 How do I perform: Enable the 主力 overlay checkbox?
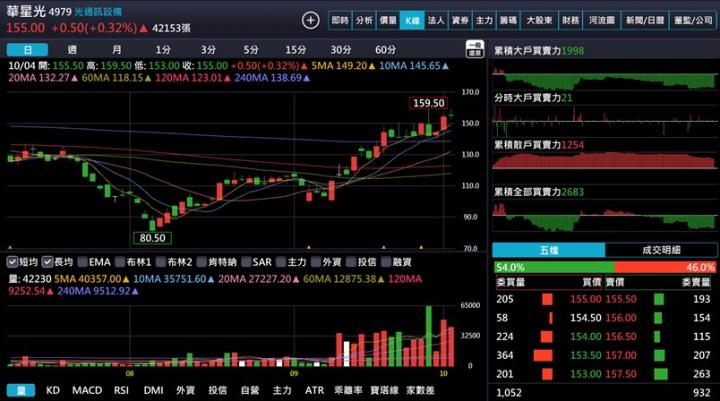pyautogui.click(x=281, y=262)
